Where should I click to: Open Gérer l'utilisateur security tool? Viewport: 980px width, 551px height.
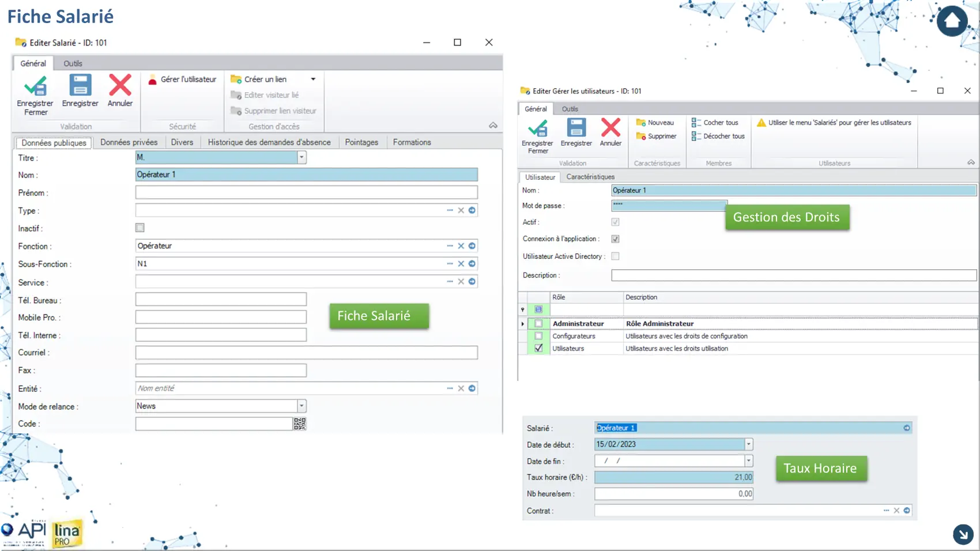[182, 80]
